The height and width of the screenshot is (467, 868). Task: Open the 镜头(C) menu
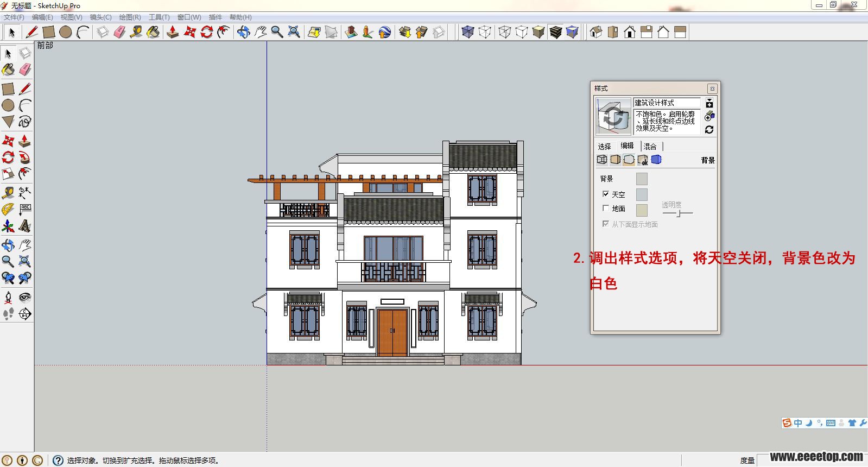[100, 17]
